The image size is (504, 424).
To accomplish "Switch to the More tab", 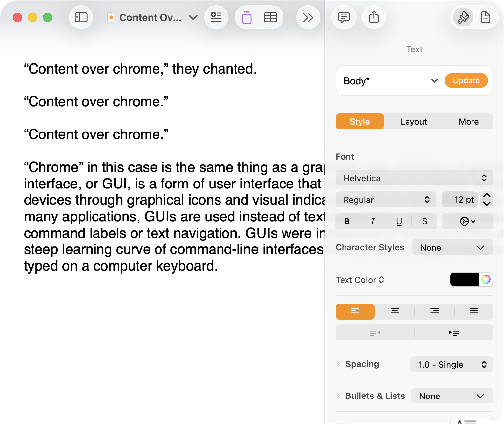I will [469, 121].
